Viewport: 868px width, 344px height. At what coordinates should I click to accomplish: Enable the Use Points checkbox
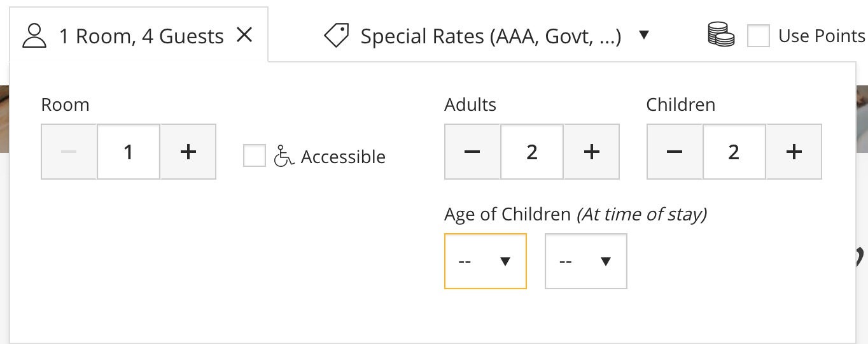pos(759,36)
